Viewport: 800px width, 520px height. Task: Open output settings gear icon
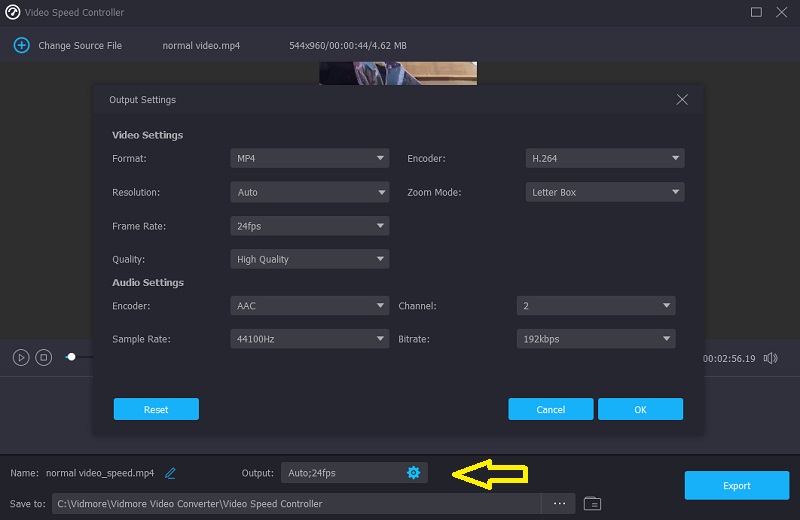[413, 473]
